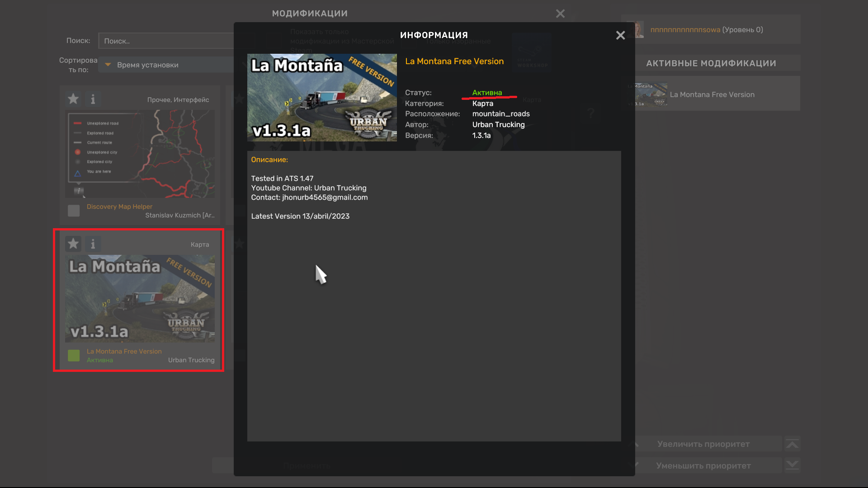
Task: Toggle Discovery Map Helper activation checkbox
Action: tap(74, 211)
